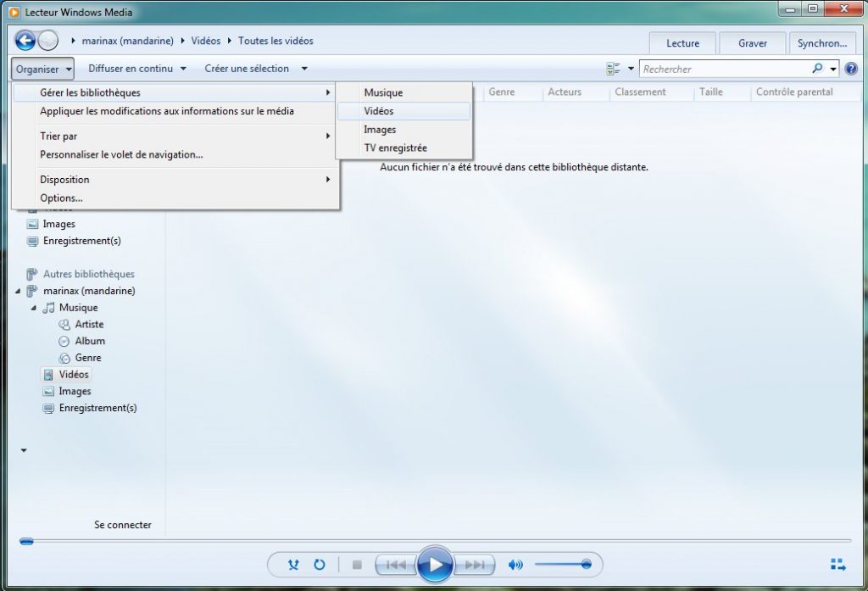868x591 pixels.
Task: Click the view options icon beside search
Action: coord(613,69)
